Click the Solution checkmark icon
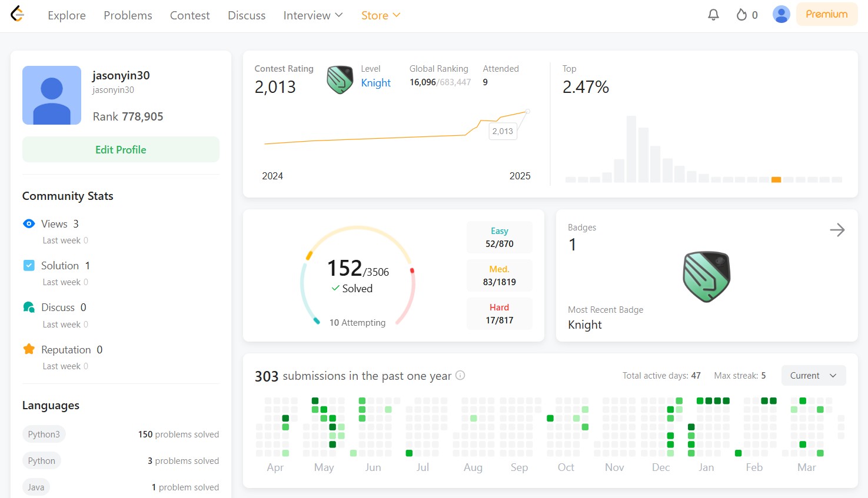868x498 pixels. [x=29, y=265]
